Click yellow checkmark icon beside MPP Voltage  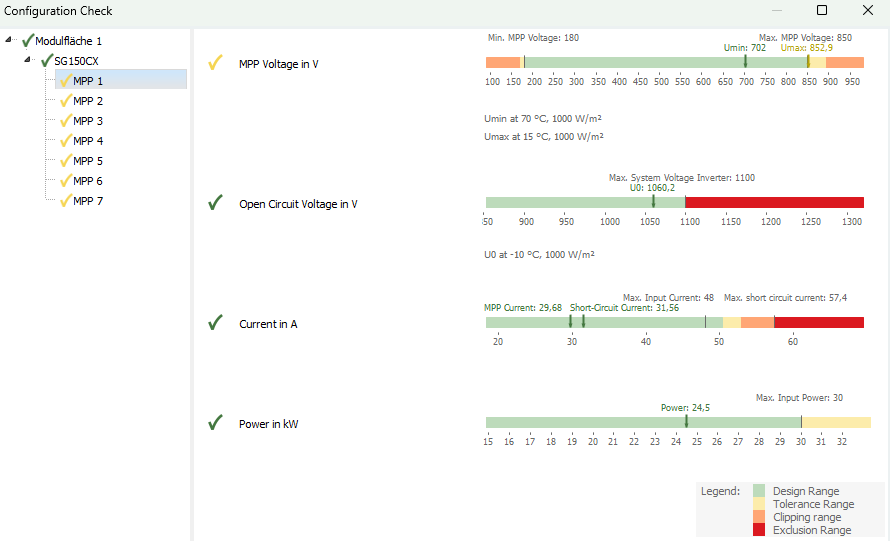pos(215,64)
